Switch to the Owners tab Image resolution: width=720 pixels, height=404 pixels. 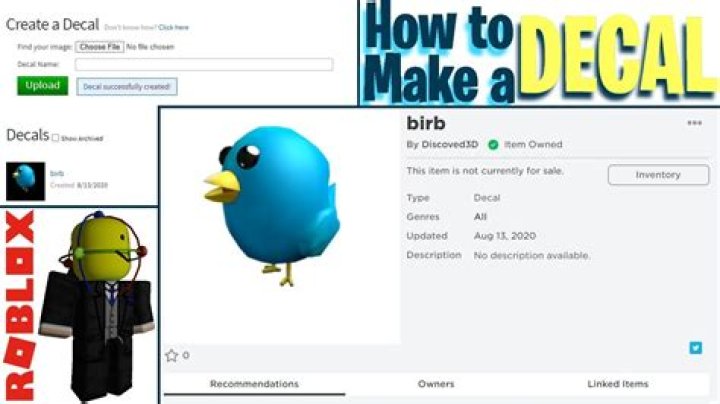click(436, 384)
